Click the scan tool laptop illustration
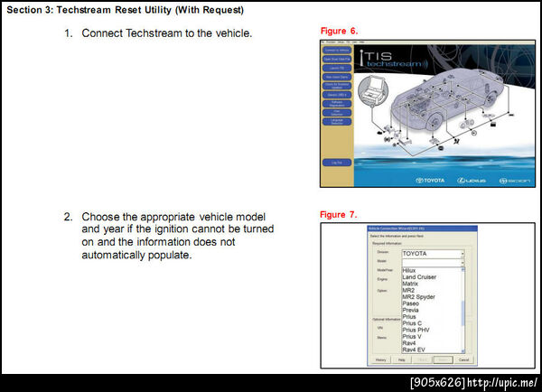 coord(372,90)
